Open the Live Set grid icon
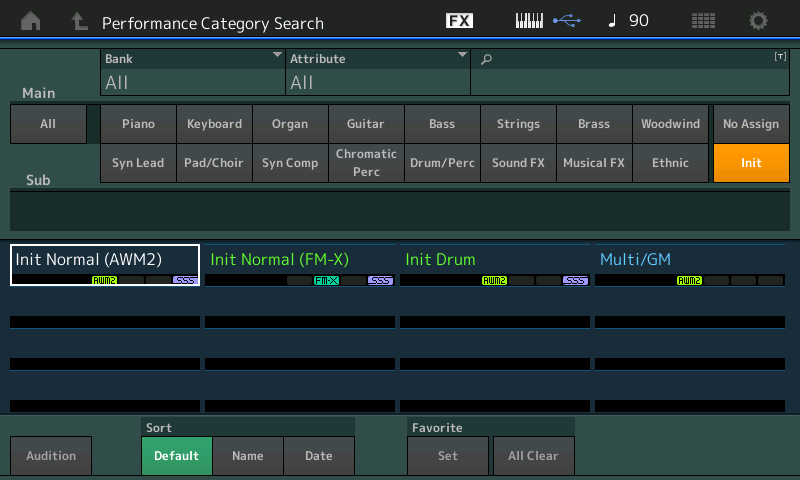The width and height of the screenshot is (800, 480). click(703, 21)
